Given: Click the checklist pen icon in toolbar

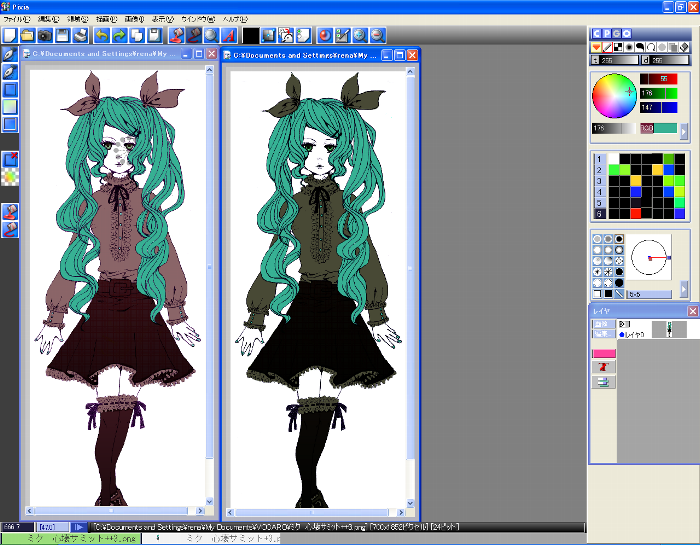Looking at the screenshot, I should click(342, 35).
